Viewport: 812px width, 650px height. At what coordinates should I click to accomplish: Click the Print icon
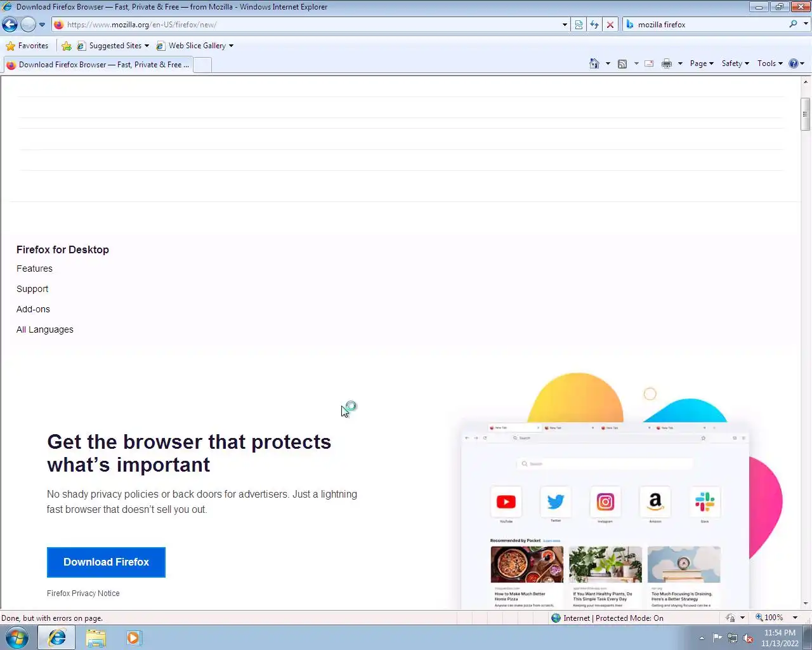pyautogui.click(x=667, y=63)
